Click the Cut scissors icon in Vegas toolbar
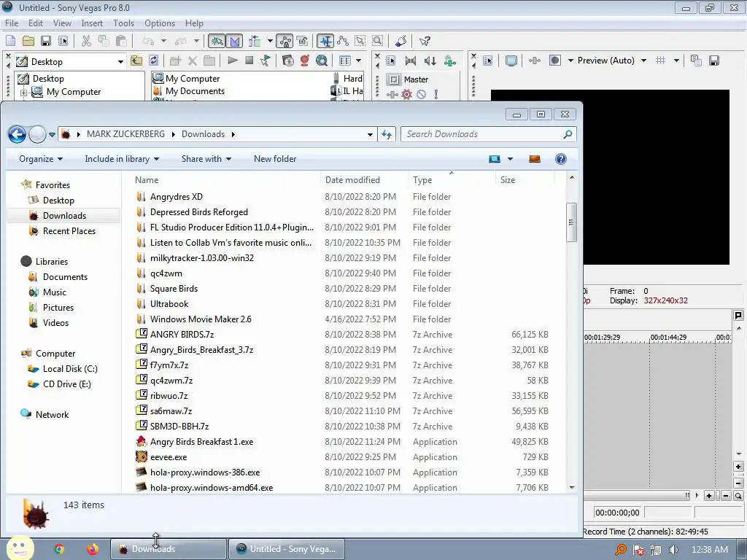The width and height of the screenshot is (747, 560). (x=86, y=41)
